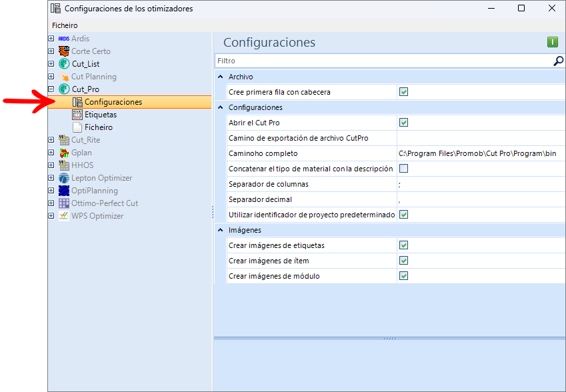Click the Ficheiro document icon in tree

[77, 127]
